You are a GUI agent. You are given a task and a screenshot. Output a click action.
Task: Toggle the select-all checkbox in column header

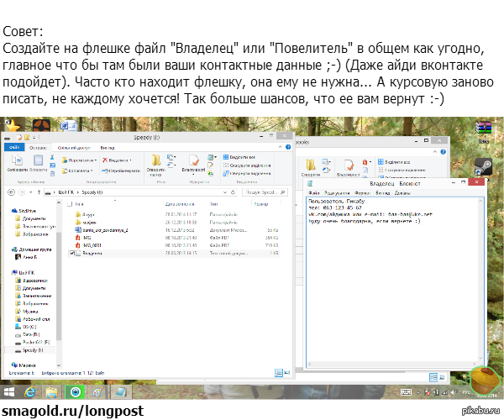point(70,203)
